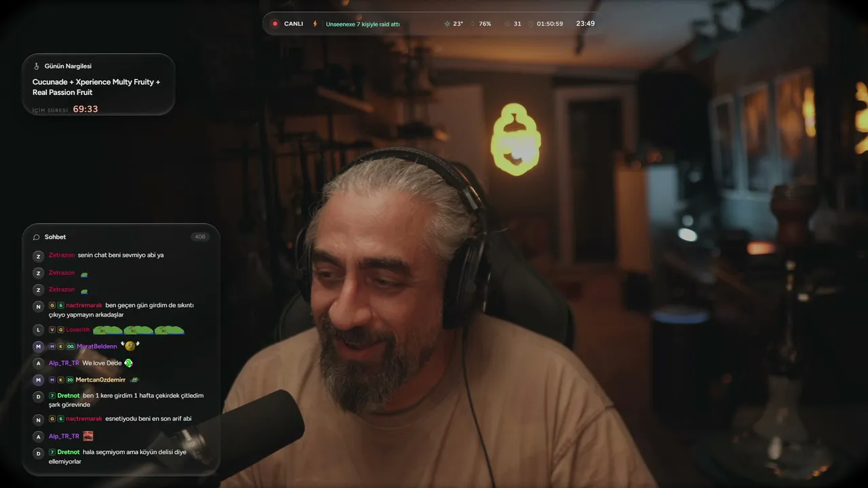Click the emote after Mertcan0zdemirr

[134, 380]
